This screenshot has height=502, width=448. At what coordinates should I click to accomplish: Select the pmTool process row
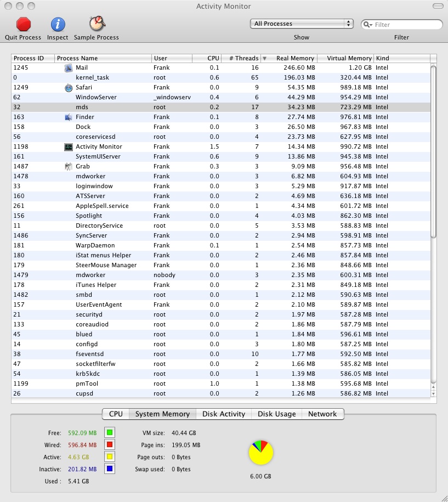[221, 384]
